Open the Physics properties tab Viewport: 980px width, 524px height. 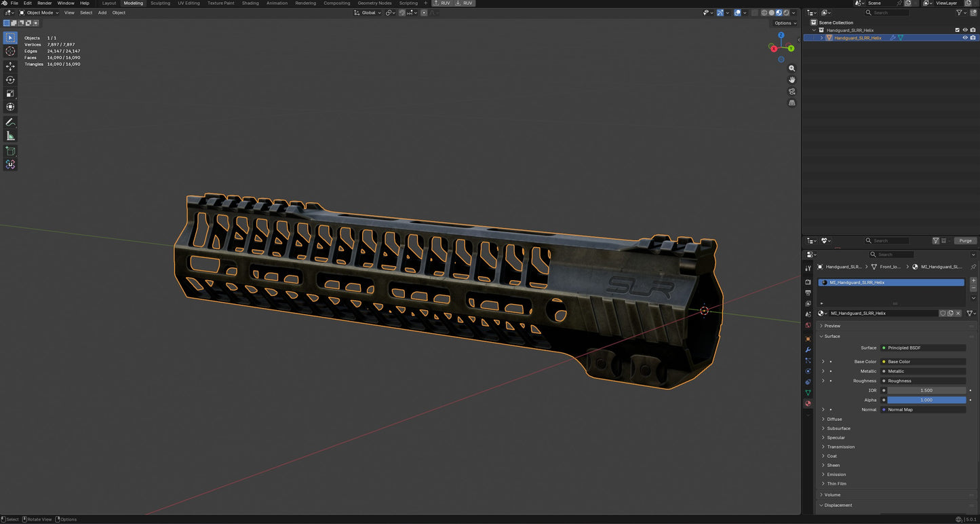pos(808,371)
